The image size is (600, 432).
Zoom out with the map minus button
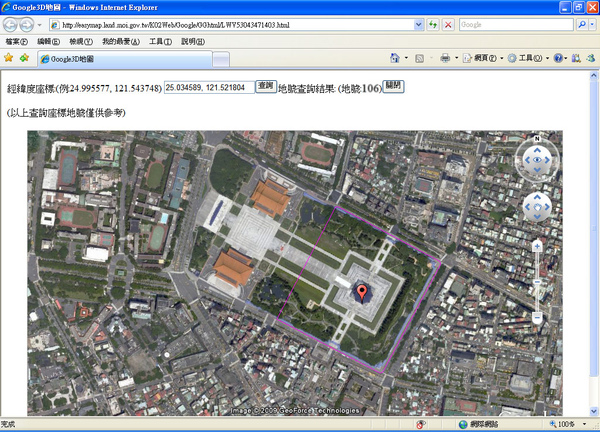[x=537, y=317]
